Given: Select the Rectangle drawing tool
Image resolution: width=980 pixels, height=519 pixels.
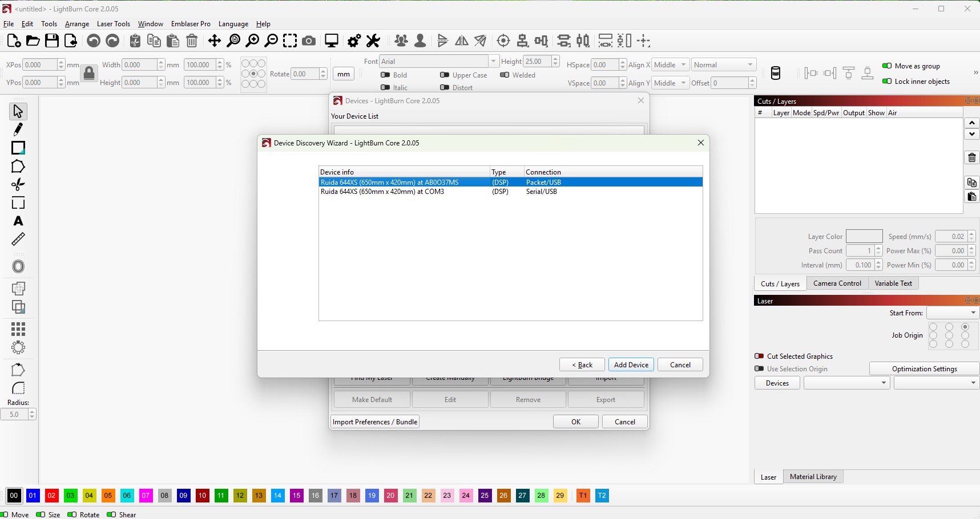Looking at the screenshot, I should 18,148.
